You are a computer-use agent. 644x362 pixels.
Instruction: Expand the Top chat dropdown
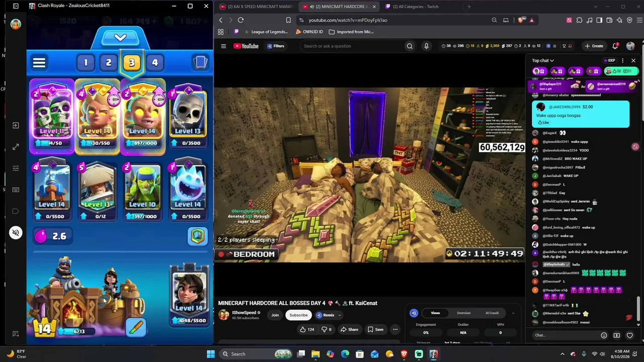click(543, 60)
